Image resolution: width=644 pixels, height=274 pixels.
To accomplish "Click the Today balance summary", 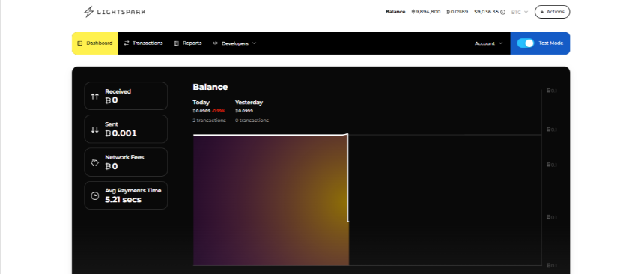I will [x=209, y=111].
